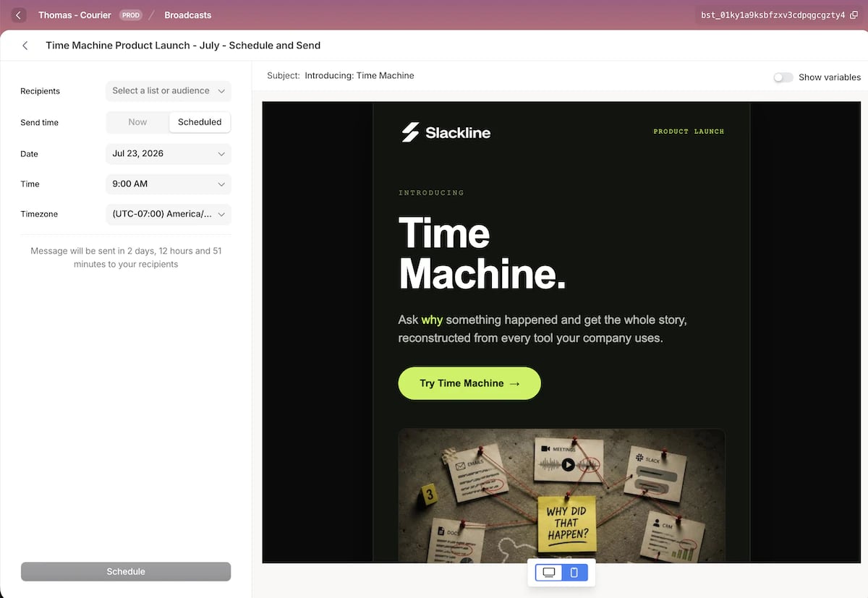Click the Timezone field label
This screenshot has height=598, width=868.
(x=39, y=214)
